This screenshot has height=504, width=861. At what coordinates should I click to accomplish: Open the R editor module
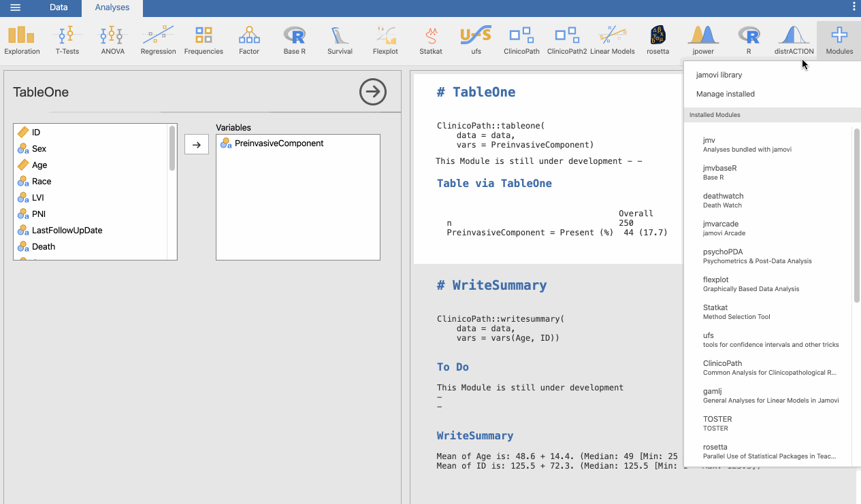[x=749, y=40]
